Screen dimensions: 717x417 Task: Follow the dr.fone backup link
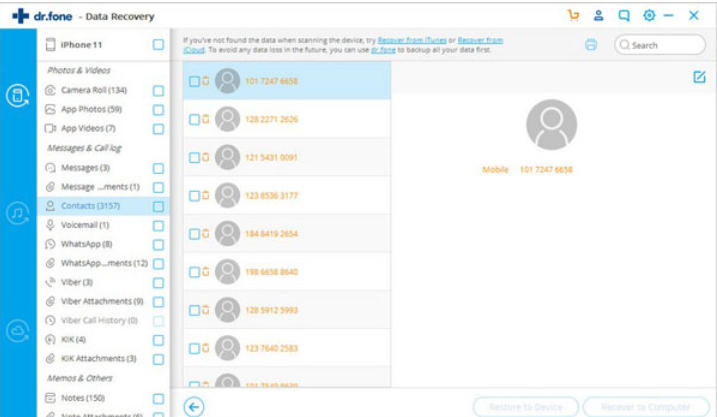[383, 50]
